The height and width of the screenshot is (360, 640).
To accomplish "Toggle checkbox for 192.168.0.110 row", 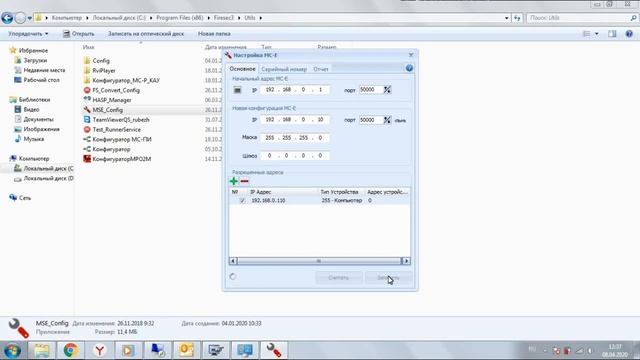I will tap(242, 200).
